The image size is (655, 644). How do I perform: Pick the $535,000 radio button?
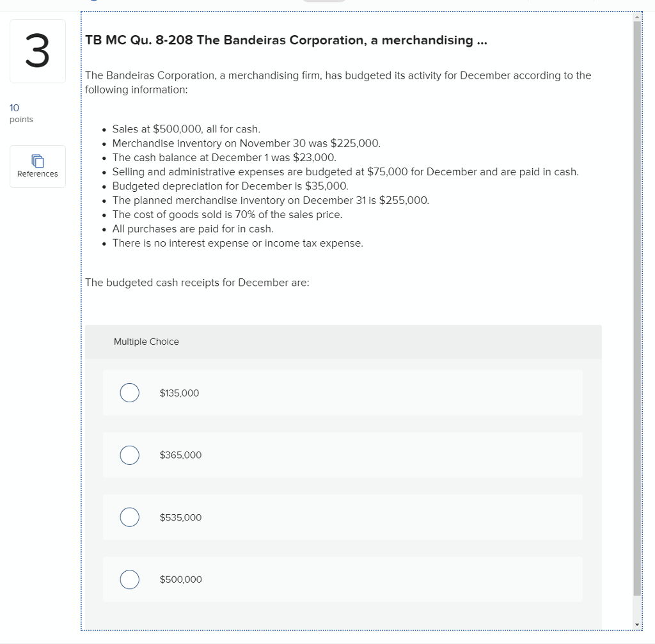click(129, 517)
